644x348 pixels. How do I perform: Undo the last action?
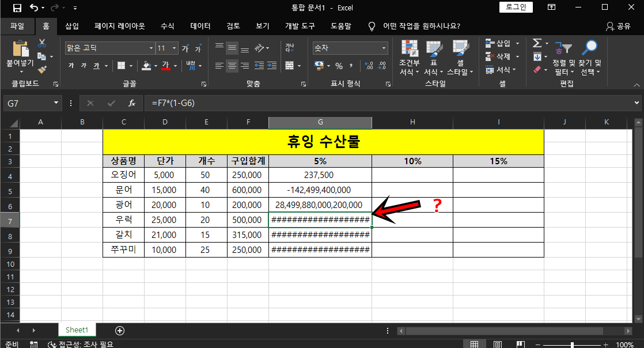pyautogui.click(x=33, y=8)
